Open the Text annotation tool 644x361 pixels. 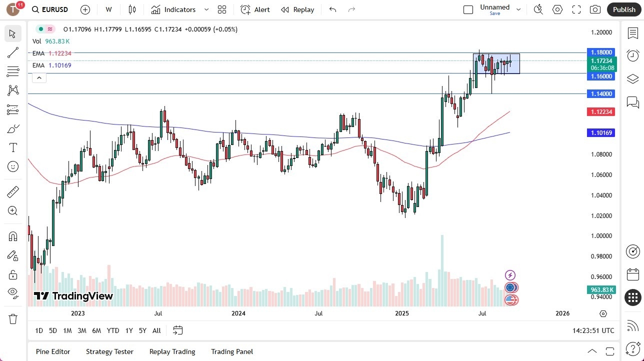(12, 147)
